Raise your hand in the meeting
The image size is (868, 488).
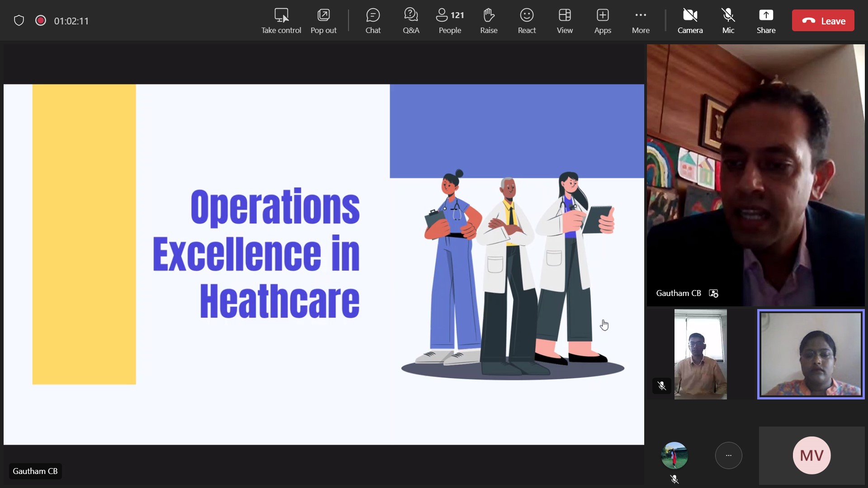click(488, 21)
